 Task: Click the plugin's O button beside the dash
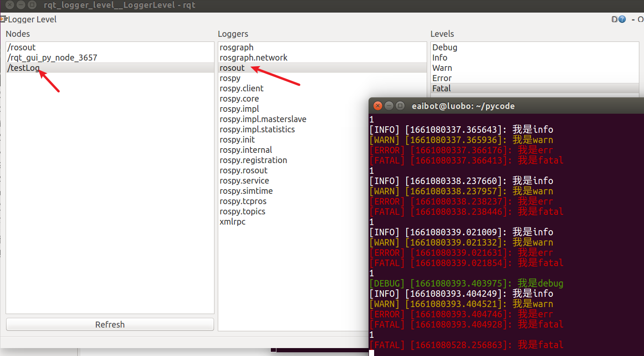point(641,20)
